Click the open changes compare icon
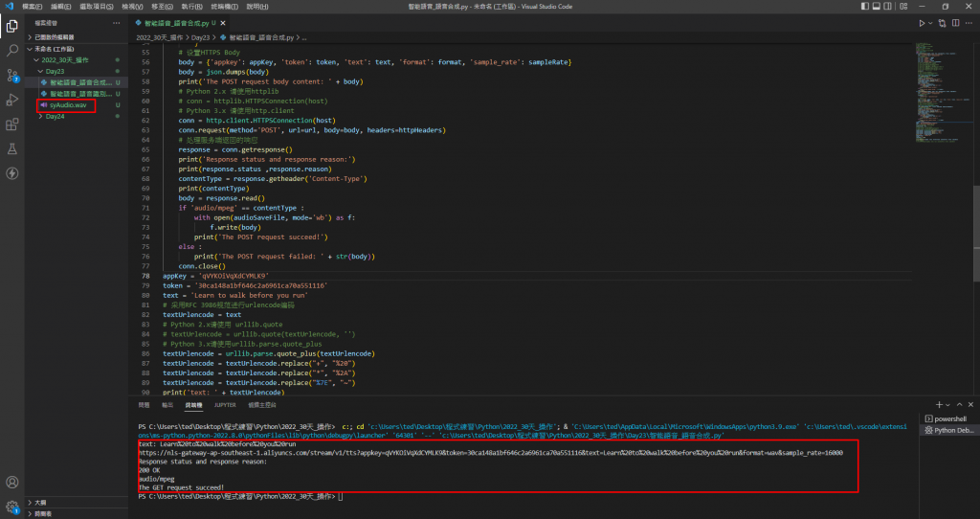Viewport: 980px width, 519px height. pos(943,23)
